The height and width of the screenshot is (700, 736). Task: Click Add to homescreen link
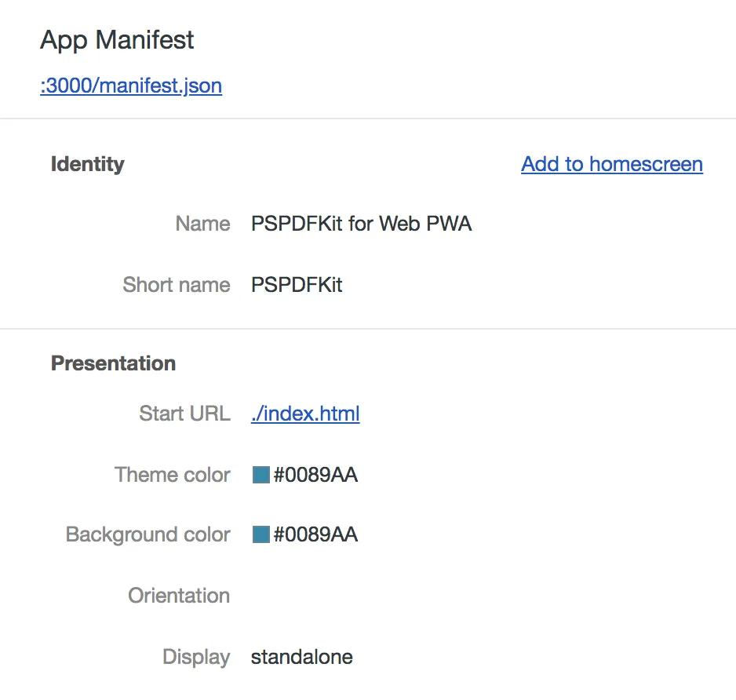pos(611,164)
